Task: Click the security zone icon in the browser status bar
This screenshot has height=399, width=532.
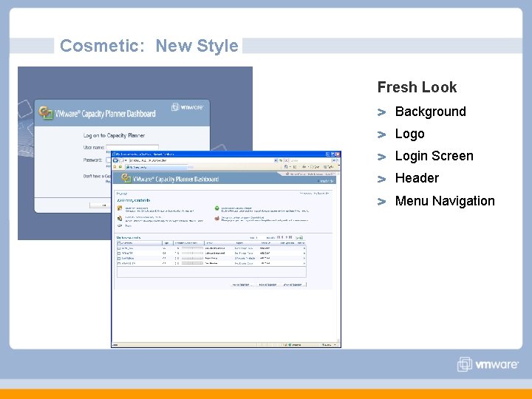Action: click(290, 345)
